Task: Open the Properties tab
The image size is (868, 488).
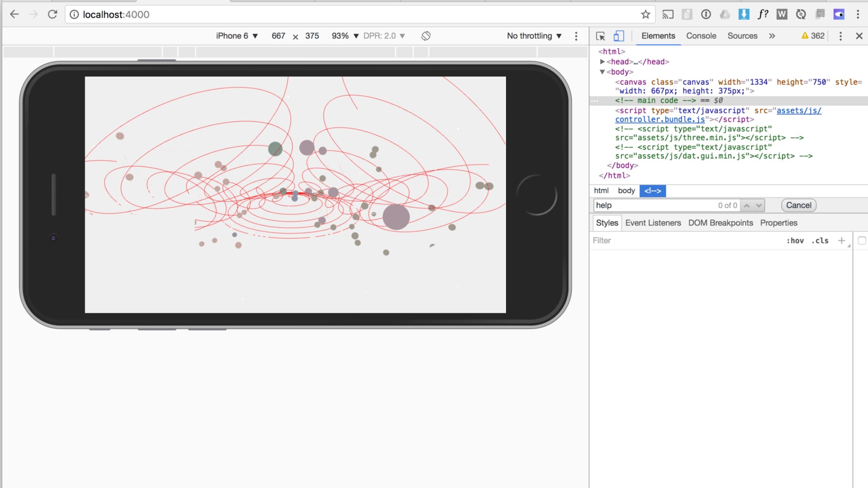Action: 779,223
